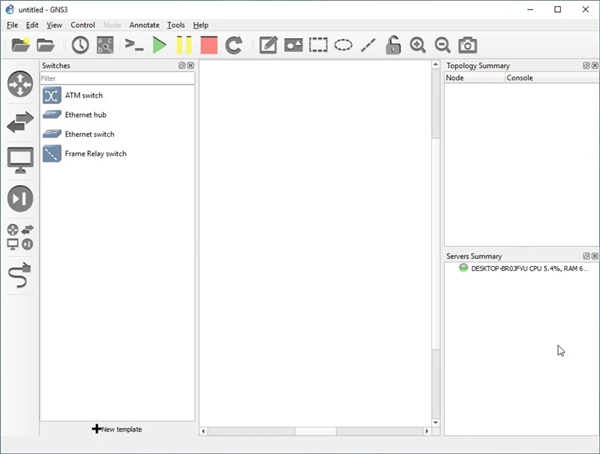Open the Annotate menu
Image resolution: width=600 pixels, height=454 pixels.
pyautogui.click(x=144, y=25)
